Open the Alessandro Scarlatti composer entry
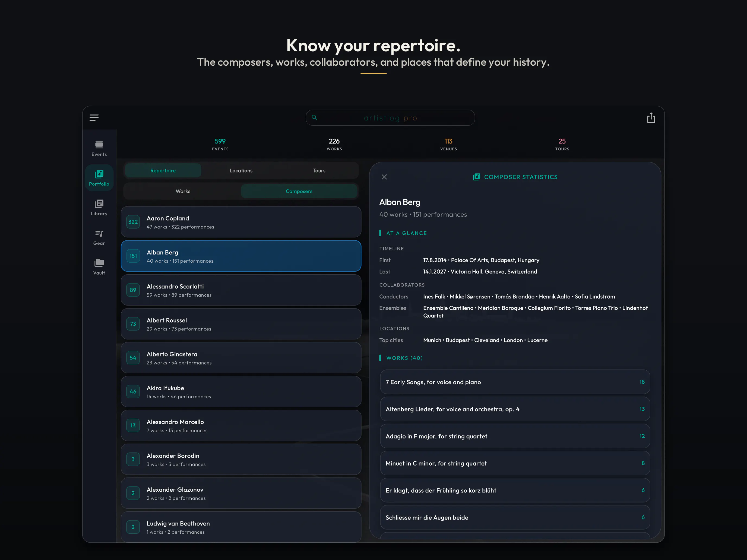 pos(241,290)
